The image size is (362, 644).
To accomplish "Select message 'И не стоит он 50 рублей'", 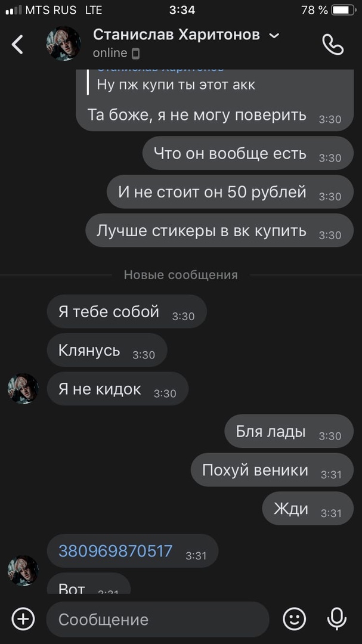I will click(x=230, y=192).
